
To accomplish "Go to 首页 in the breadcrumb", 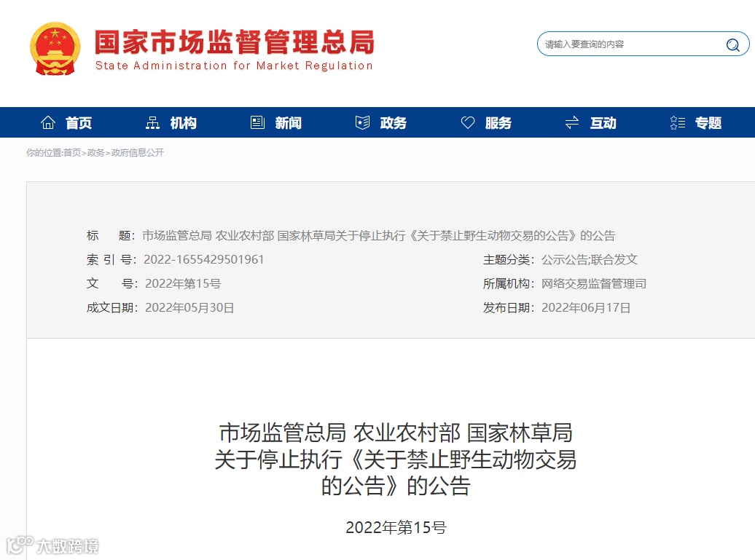I will [x=72, y=152].
